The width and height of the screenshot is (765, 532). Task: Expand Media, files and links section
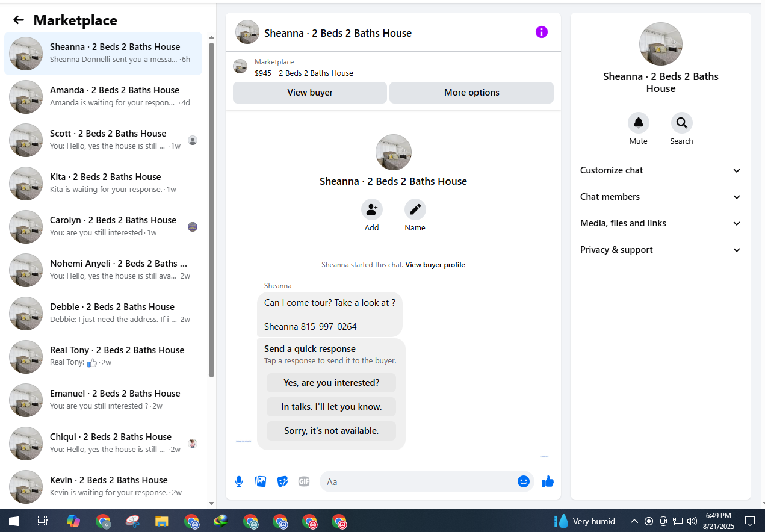[661, 223]
